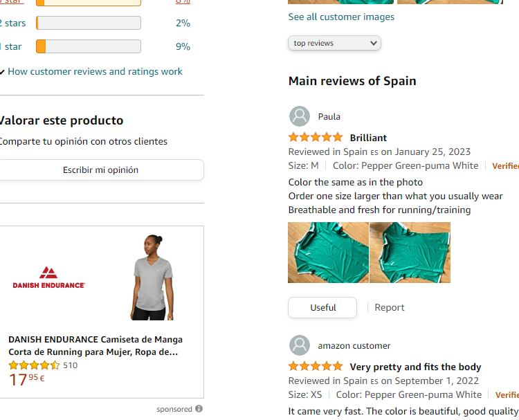Open the top reviews sort dropdown
This screenshot has height=420, width=519.
coord(334,43)
